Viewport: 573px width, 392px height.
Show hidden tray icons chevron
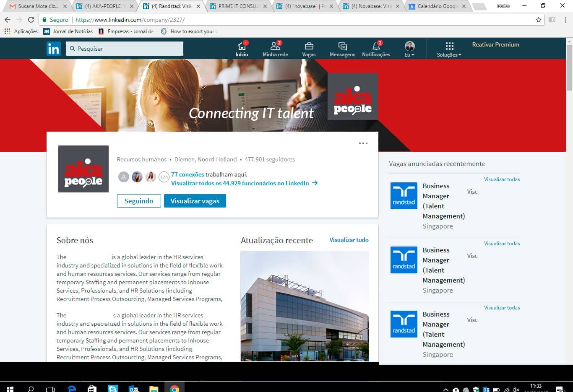[445, 389]
